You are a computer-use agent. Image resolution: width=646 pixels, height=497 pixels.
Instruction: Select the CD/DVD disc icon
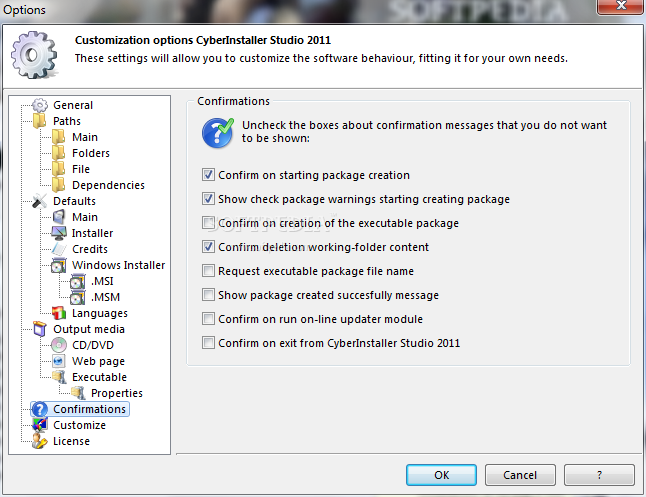(x=59, y=345)
